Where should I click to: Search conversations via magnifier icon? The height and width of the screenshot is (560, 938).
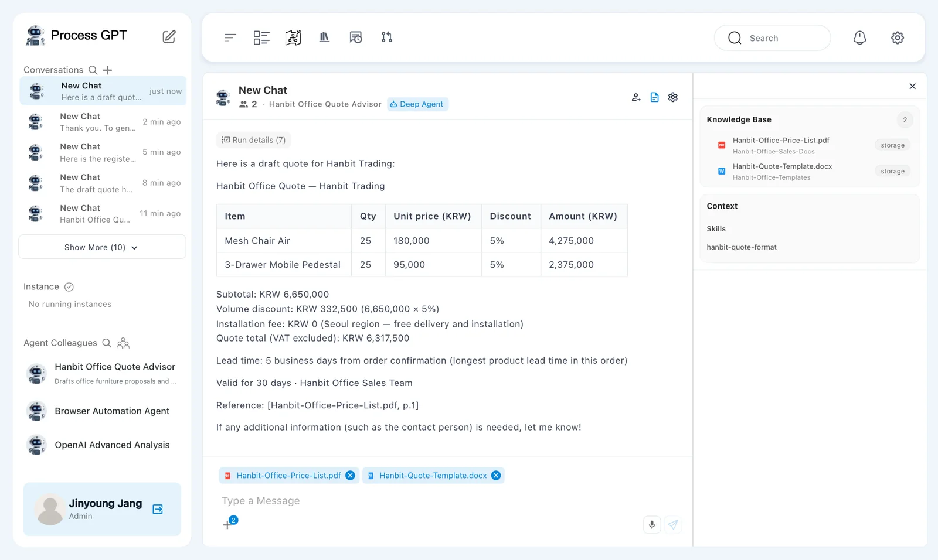93,70
